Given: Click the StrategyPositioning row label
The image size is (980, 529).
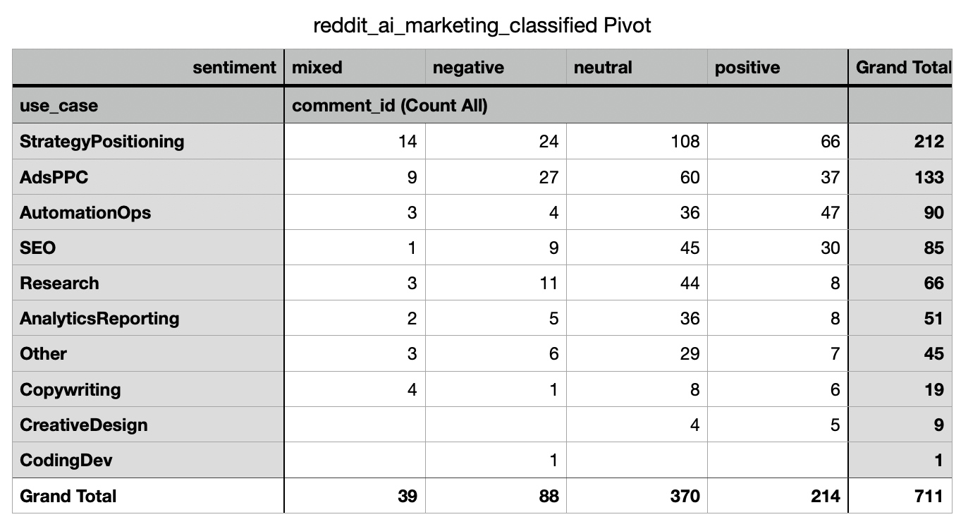Looking at the screenshot, I should (102, 141).
